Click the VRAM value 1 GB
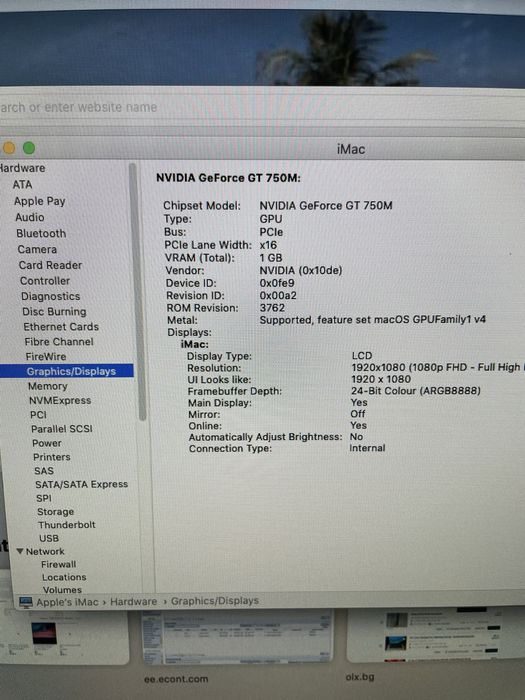 pyautogui.click(x=271, y=258)
